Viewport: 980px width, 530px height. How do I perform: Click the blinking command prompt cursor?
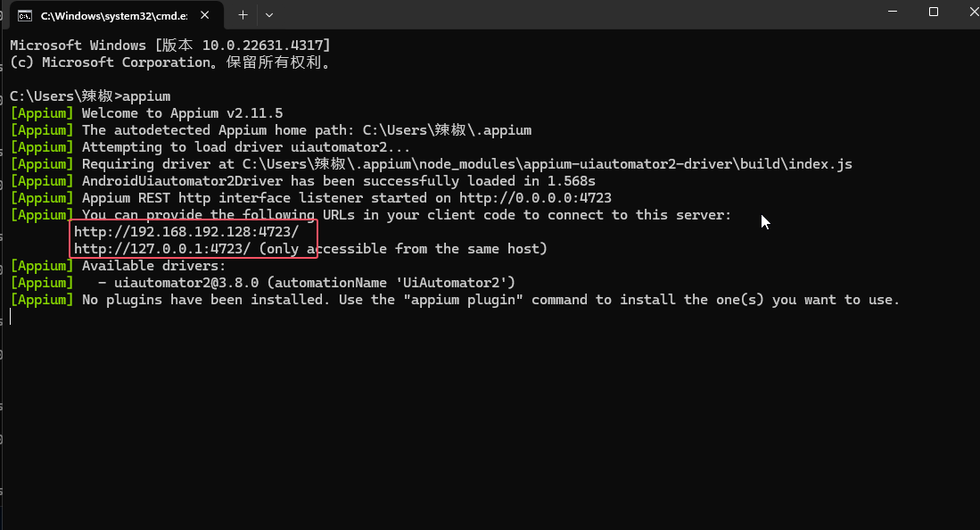click(9, 316)
